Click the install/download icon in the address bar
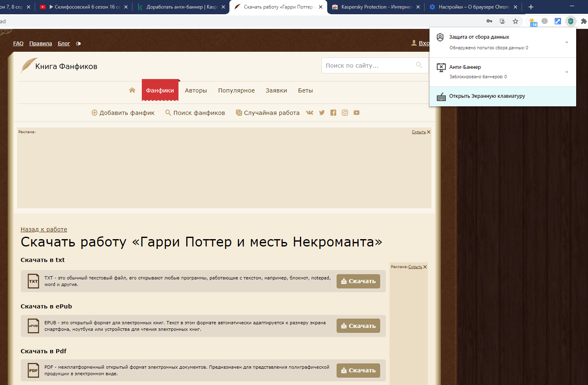This screenshot has width=588, height=385. click(x=502, y=21)
